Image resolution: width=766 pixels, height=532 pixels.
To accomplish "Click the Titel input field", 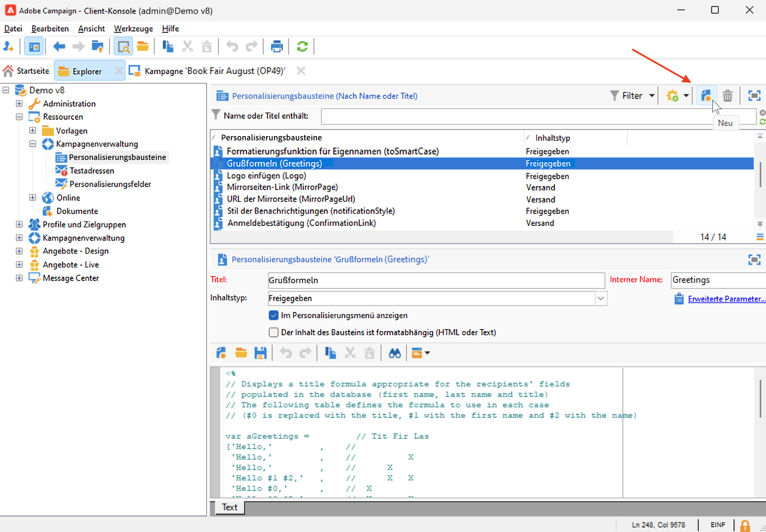I will (x=436, y=280).
